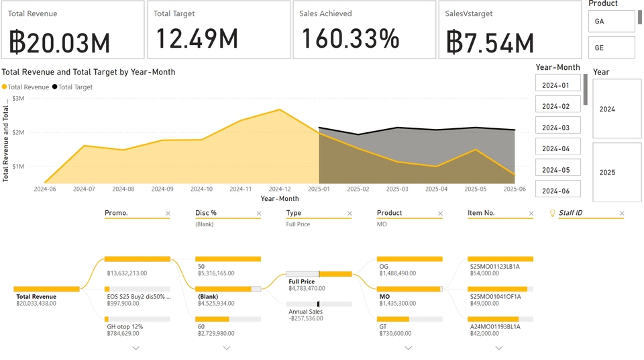The image size is (644, 360).
Task: Click the Year-Month slicer scrollbar thumb
Action: pos(586,89)
